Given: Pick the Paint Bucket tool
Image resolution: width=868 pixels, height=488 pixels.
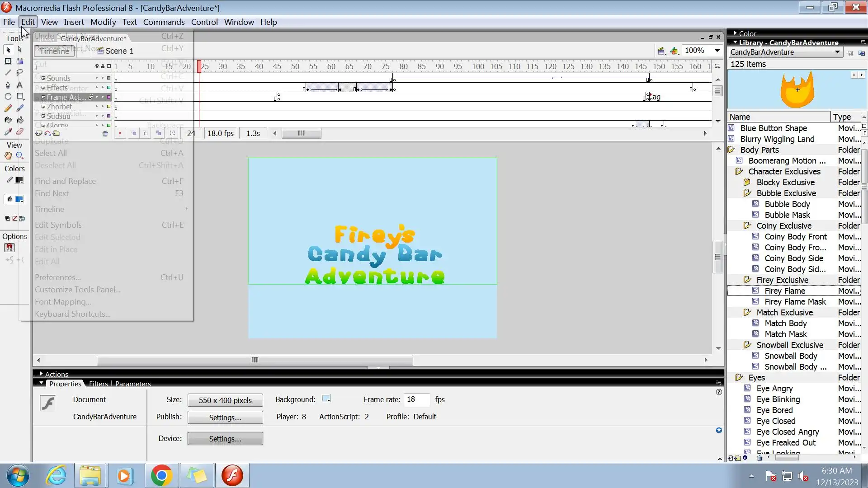Looking at the screenshot, I should 20,120.
